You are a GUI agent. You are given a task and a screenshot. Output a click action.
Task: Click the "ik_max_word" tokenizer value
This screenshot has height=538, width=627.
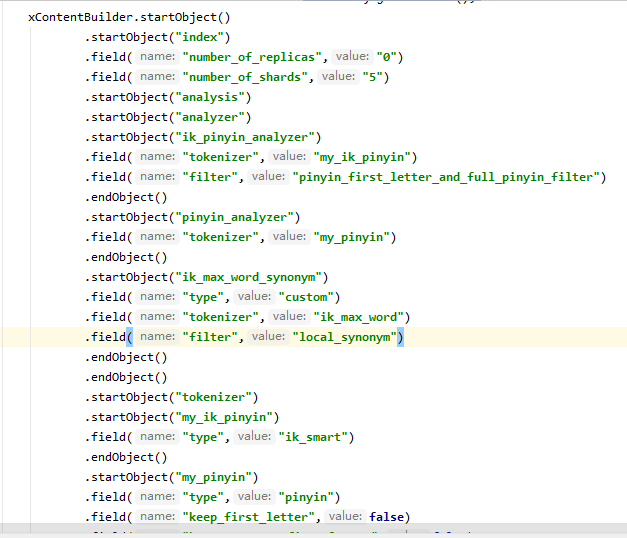pyautogui.click(x=358, y=317)
